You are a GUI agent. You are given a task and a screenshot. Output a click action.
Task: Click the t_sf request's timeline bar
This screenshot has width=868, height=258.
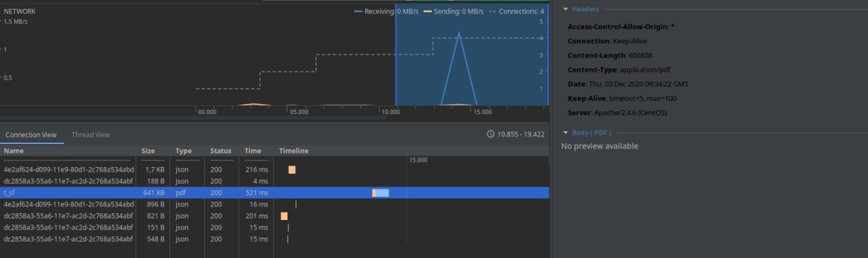[x=380, y=193]
